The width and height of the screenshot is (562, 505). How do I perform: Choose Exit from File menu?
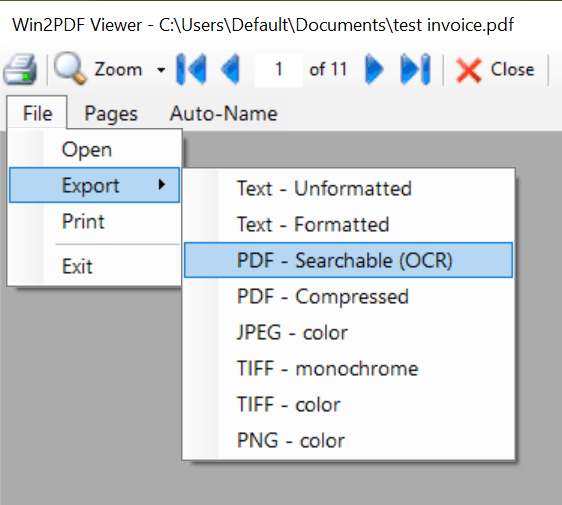pyautogui.click(x=94, y=266)
